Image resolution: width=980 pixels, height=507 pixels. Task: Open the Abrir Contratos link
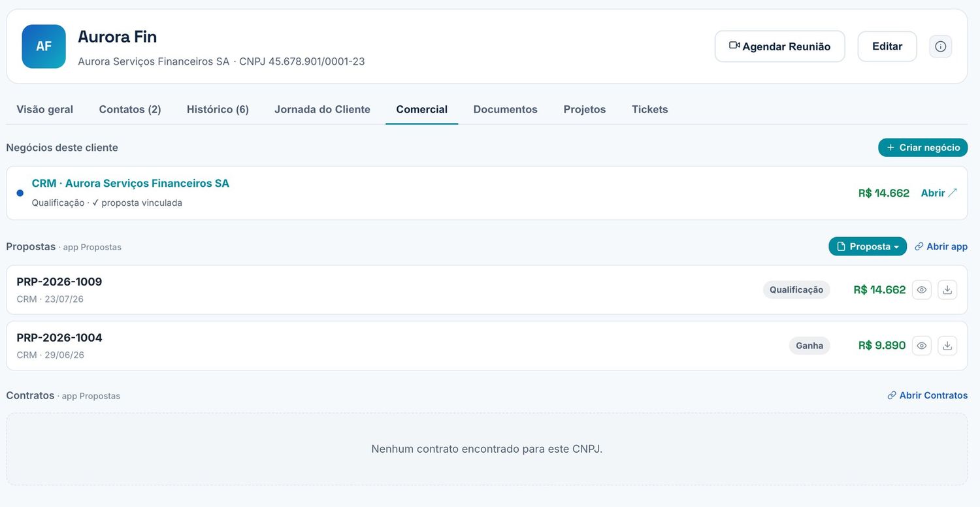point(928,395)
